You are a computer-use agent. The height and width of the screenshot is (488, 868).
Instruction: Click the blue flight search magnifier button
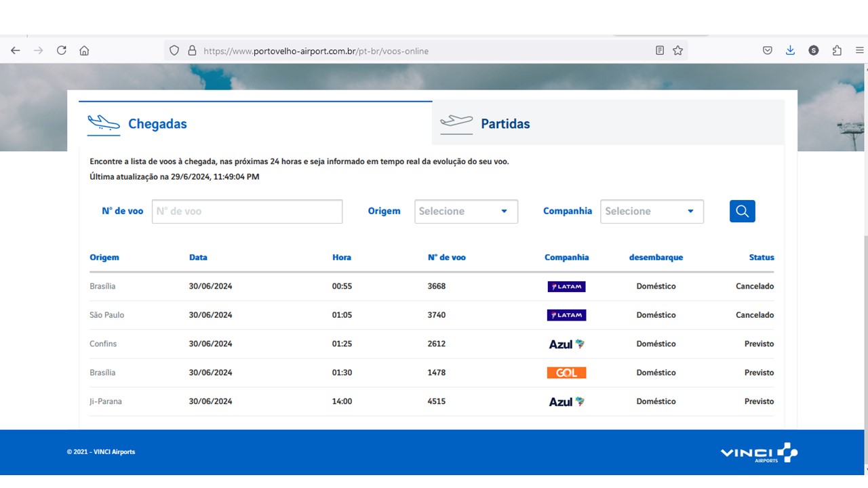click(x=742, y=211)
